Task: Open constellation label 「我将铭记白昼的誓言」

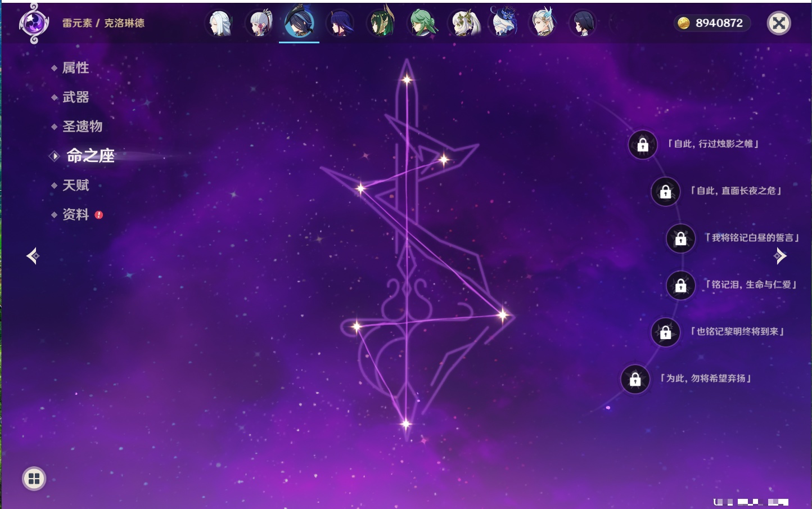Action: coord(751,237)
